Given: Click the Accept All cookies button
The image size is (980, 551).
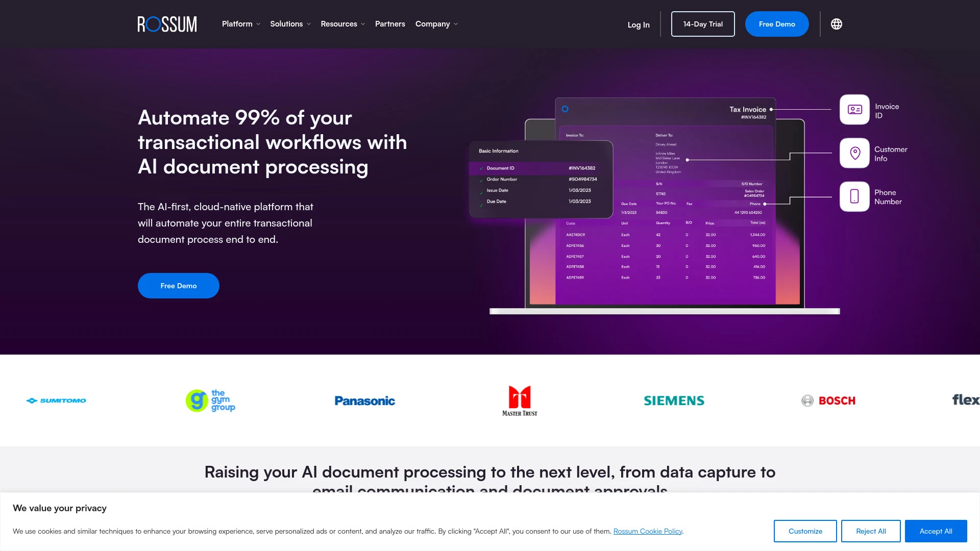Looking at the screenshot, I should coord(936,531).
